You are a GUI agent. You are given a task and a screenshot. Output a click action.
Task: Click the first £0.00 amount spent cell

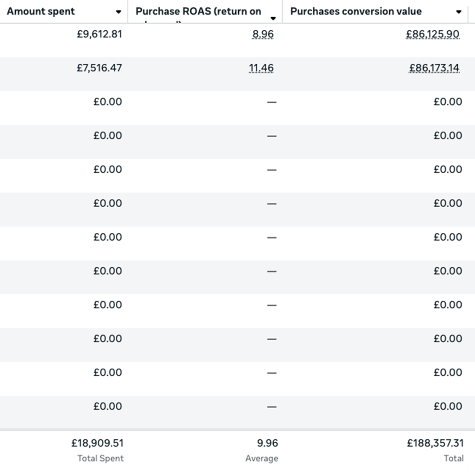pos(107,102)
